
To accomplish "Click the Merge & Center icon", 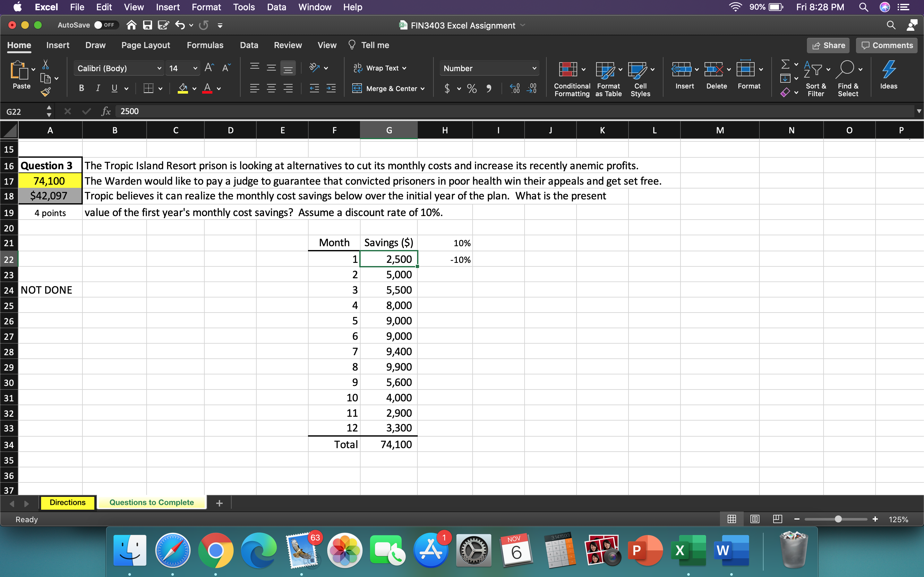I will pyautogui.click(x=357, y=88).
